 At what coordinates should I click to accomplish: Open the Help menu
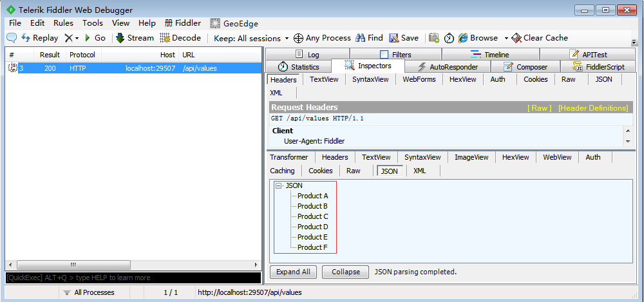point(147,23)
